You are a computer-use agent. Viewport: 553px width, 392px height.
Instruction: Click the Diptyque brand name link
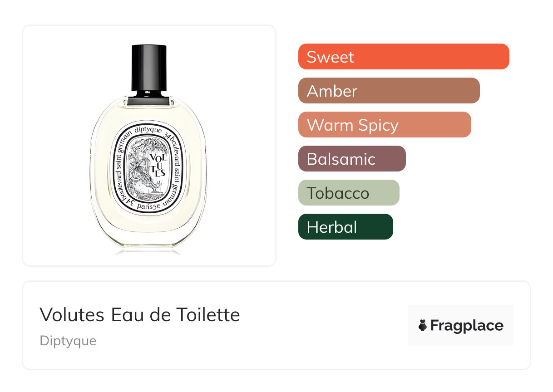coord(68,341)
